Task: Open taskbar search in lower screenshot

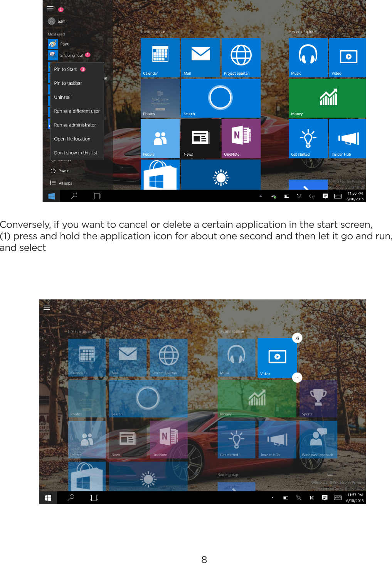Action: (71, 497)
